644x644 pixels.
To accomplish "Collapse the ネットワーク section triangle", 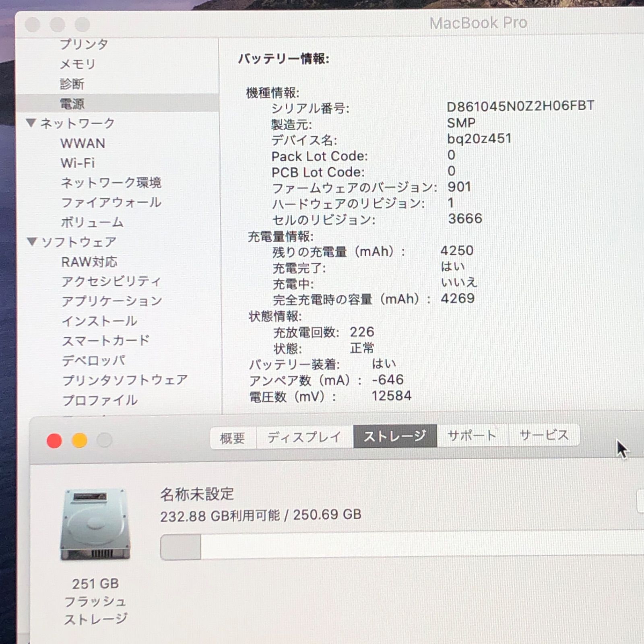I will pyautogui.click(x=31, y=123).
